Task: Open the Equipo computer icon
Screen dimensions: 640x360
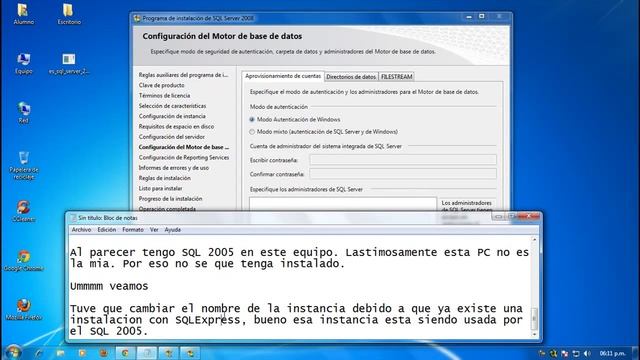Action: pyautogui.click(x=23, y=63)
